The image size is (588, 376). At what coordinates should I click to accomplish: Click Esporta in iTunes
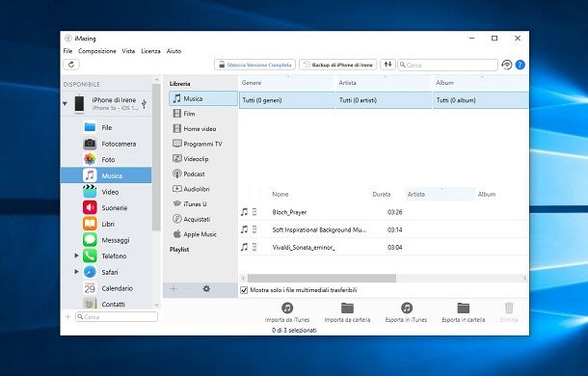coord(406,312)
